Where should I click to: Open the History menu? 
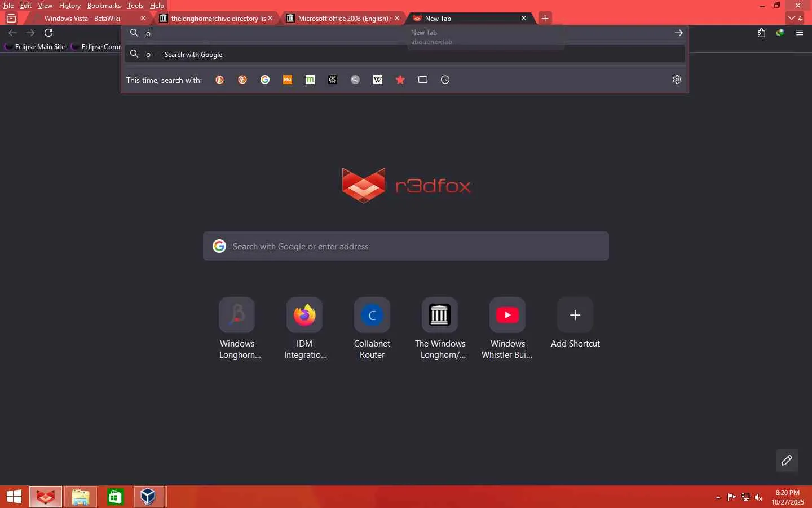pyautogui.click(x=70, y=6)
